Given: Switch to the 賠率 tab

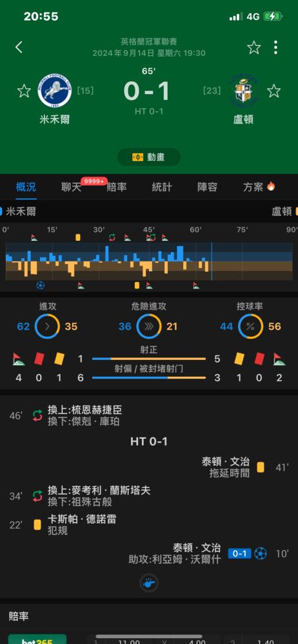Looking at the screenshot, I should 117,187.
